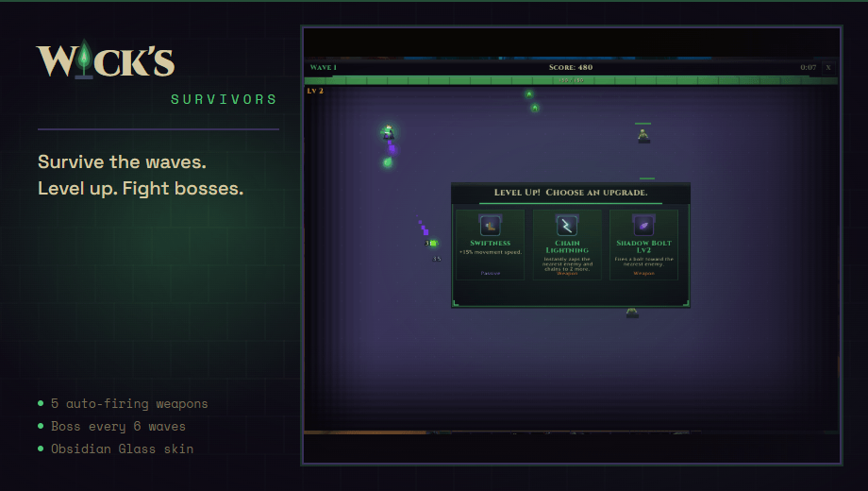Click the upper green gem near the top
The width and height of the screenshot is (868, 491).
click(528, 94)
